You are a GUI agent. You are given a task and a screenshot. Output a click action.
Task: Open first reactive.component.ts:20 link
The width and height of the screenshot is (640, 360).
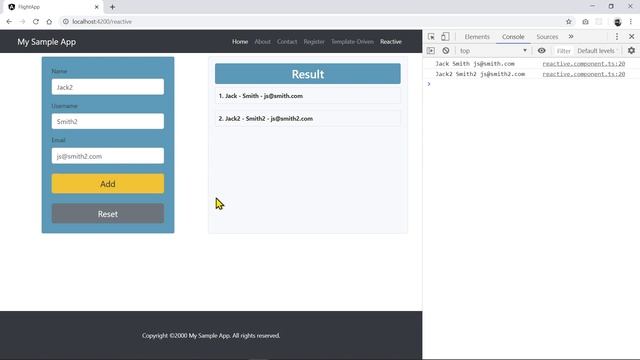(x=584, y=64)
